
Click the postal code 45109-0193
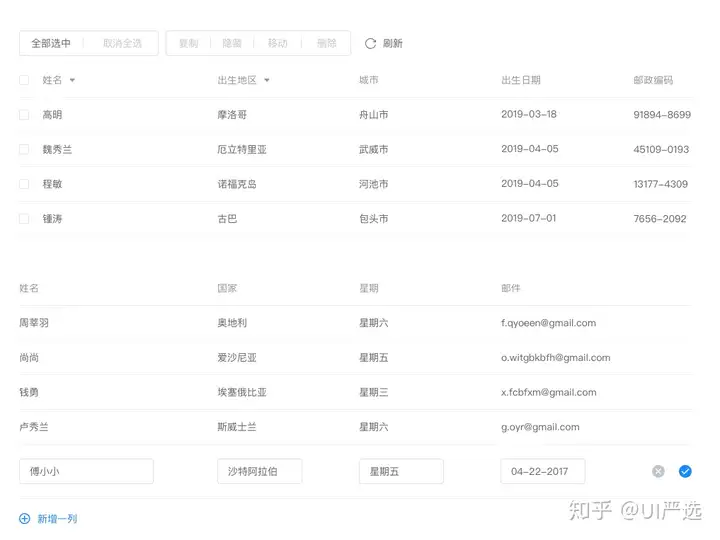click(x=661, y=149)
